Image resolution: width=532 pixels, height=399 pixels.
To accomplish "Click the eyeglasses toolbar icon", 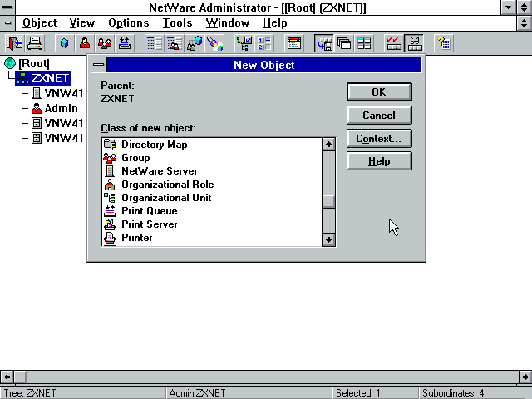I will click(x=414, y=43).
